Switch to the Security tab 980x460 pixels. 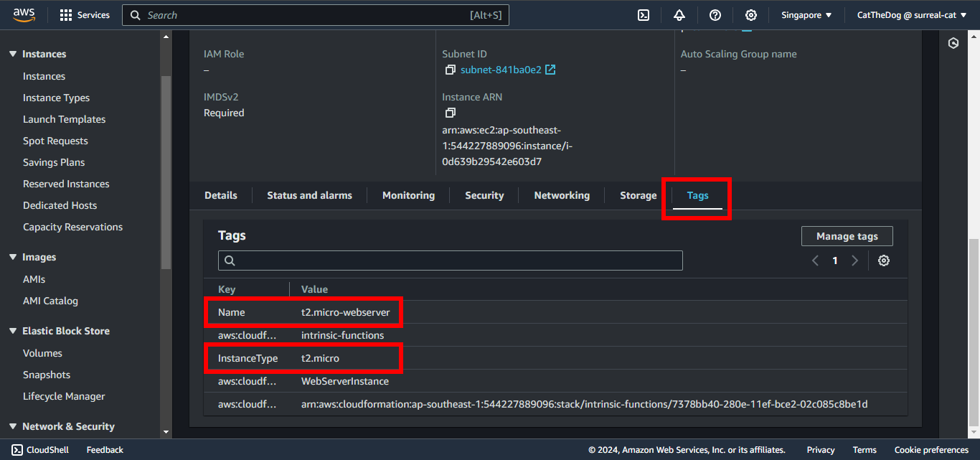484,195
